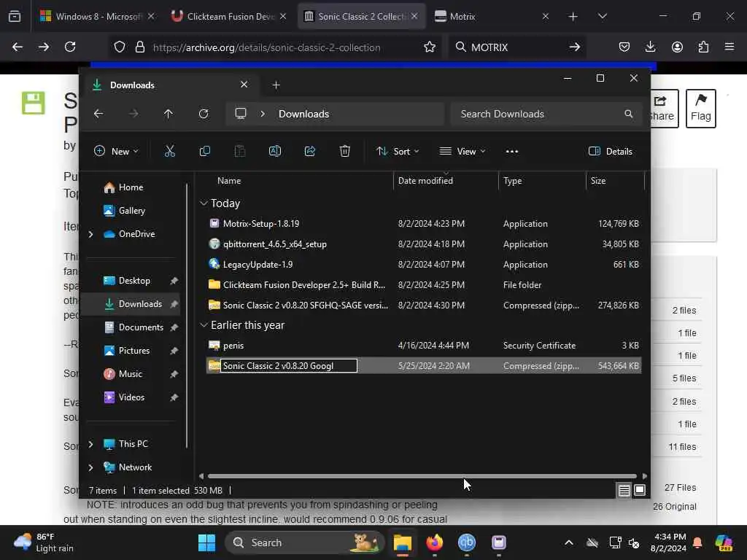Unpin Documents from Quick access
The height and width of the screenshot is (560, 747).
[x=174, y=327]
